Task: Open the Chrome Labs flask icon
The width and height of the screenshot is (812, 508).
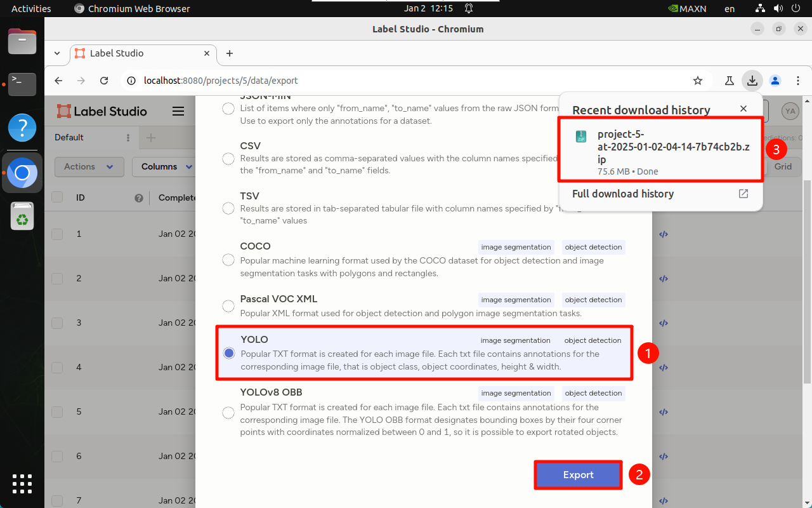Action: tap(729, 81)
